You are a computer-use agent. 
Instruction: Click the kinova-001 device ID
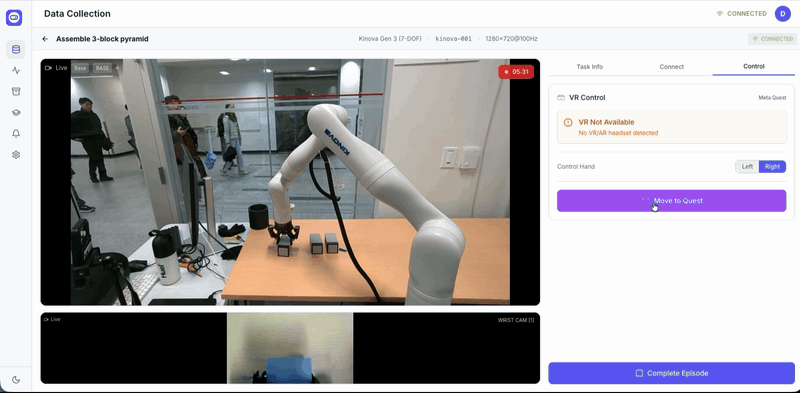(x=454, y=39)
